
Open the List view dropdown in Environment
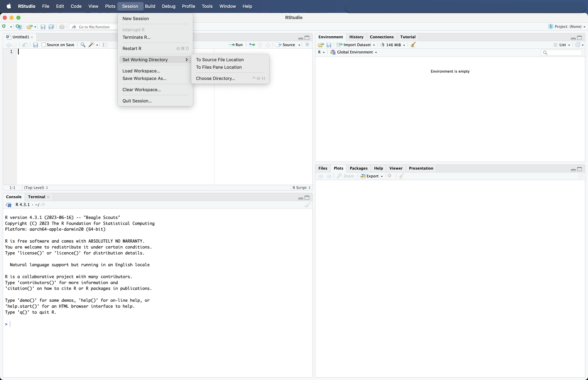562,45
